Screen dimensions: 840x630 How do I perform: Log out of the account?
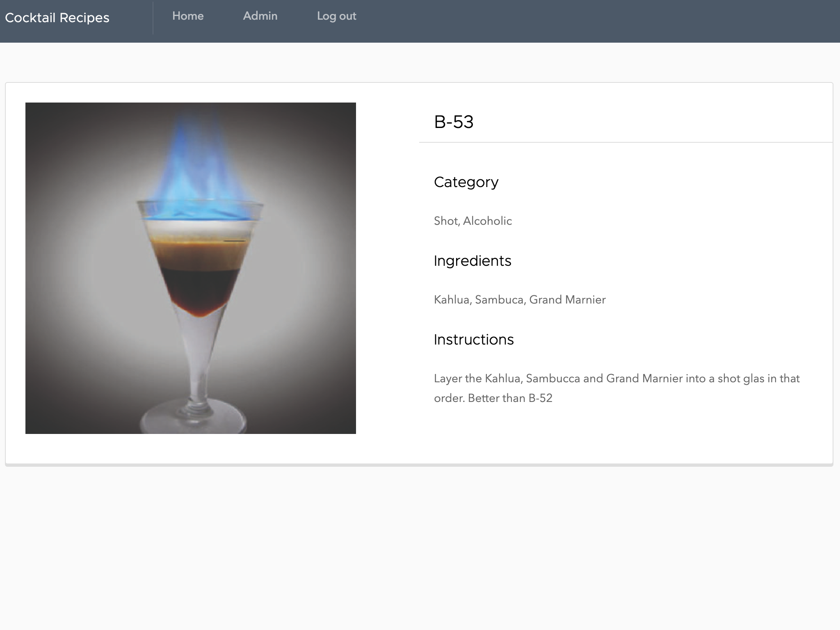[336, 16]
